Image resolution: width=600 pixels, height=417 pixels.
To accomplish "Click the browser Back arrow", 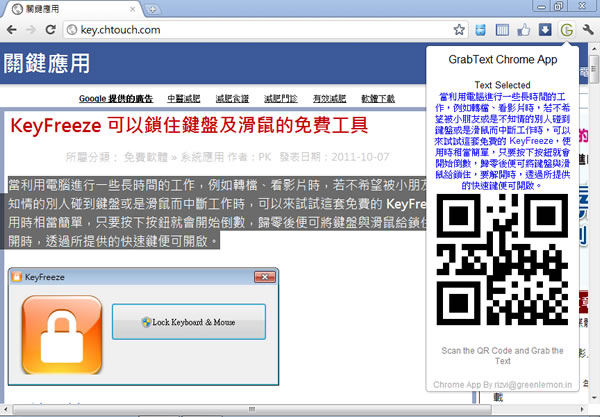I will coord(14,30).
